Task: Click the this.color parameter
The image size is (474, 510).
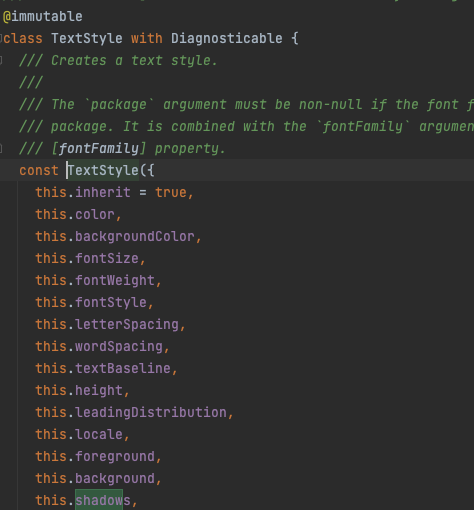Action: 78,214
